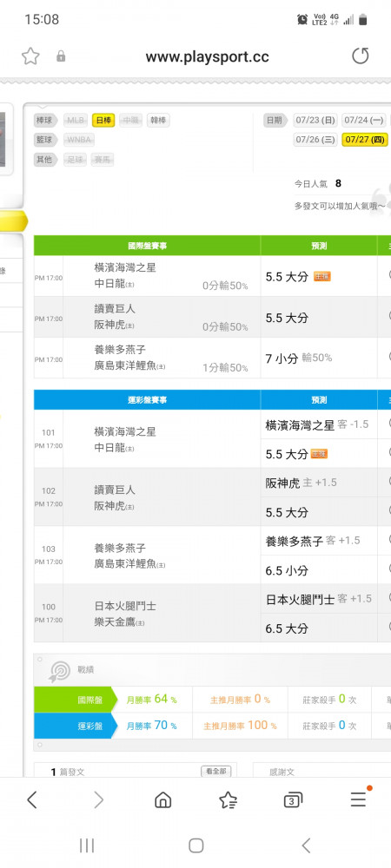
Task: Select the 日棒 league tab
Action: click(103, 120)
